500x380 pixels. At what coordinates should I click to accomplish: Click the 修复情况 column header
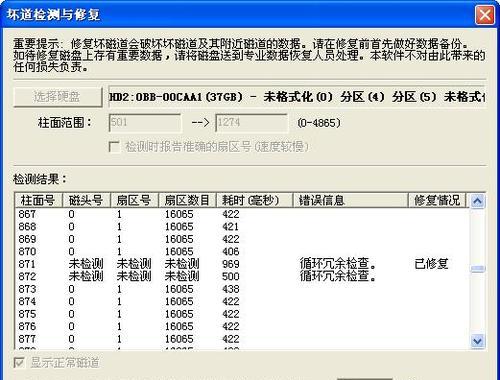(437, 200)
